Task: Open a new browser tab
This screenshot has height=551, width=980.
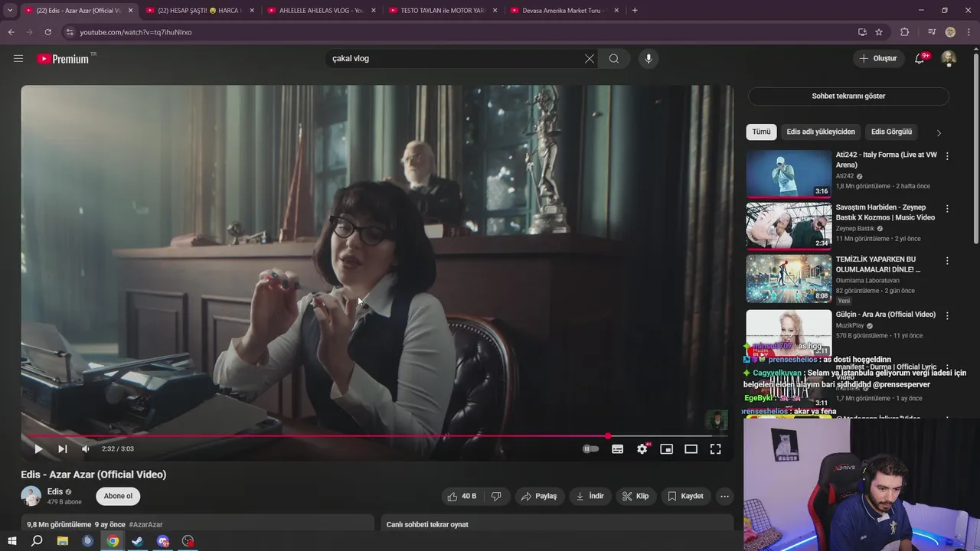Action: (x=635, y=11)
